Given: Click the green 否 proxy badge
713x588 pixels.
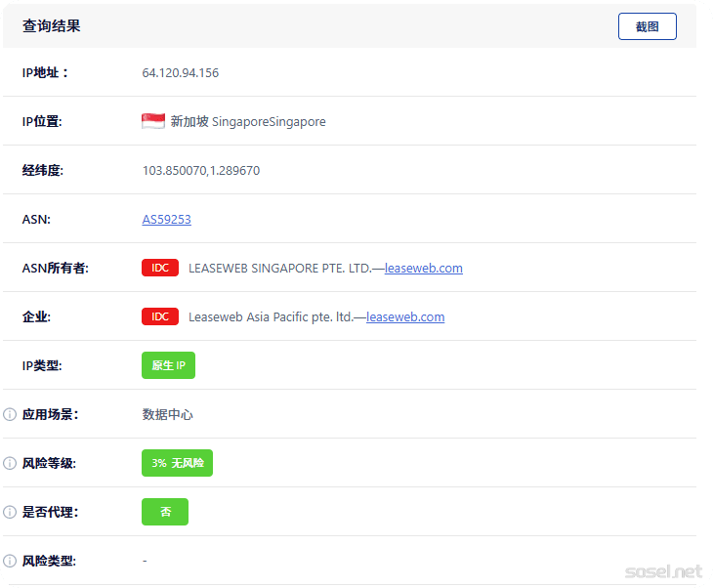Looking at the screenshot, I should (165, 512).
